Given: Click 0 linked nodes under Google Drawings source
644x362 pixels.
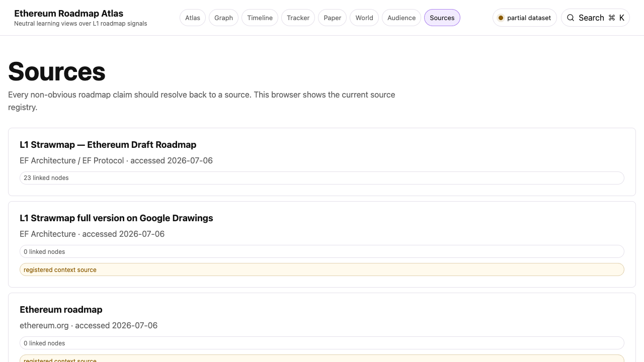Looking at the screenshot, I should coord(322,251).
